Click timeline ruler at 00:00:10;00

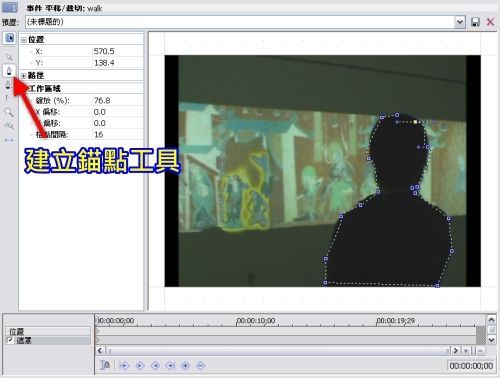[x=256, y=321]
